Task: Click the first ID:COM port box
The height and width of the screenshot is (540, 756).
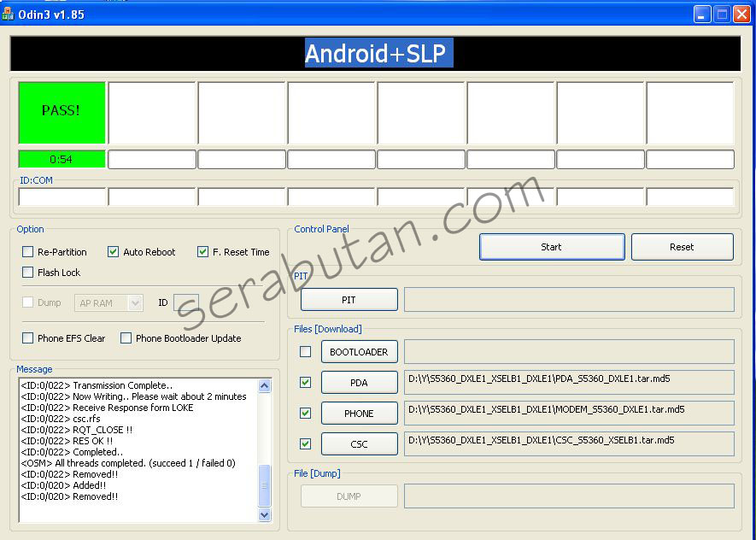Action: pos(62,197)
